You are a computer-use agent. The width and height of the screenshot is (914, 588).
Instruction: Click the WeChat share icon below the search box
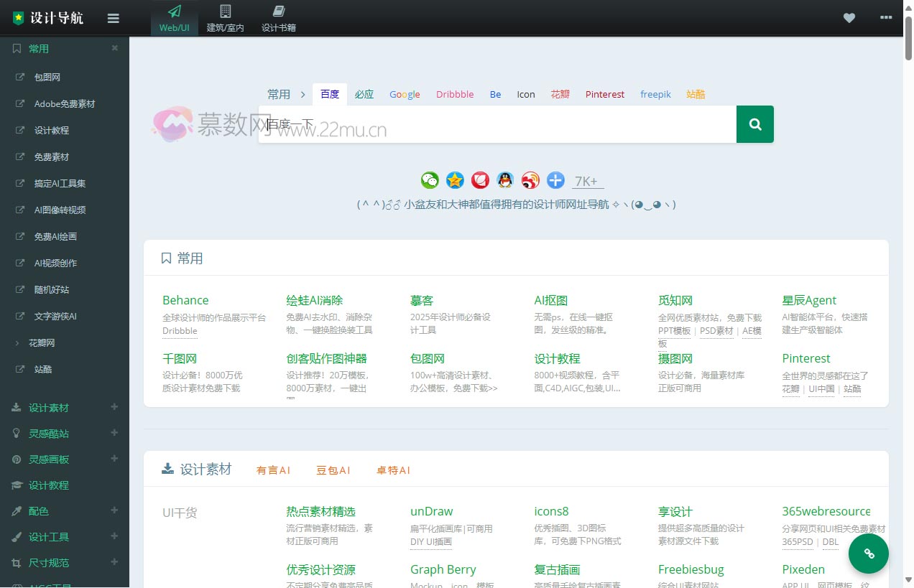coord(430,180)
